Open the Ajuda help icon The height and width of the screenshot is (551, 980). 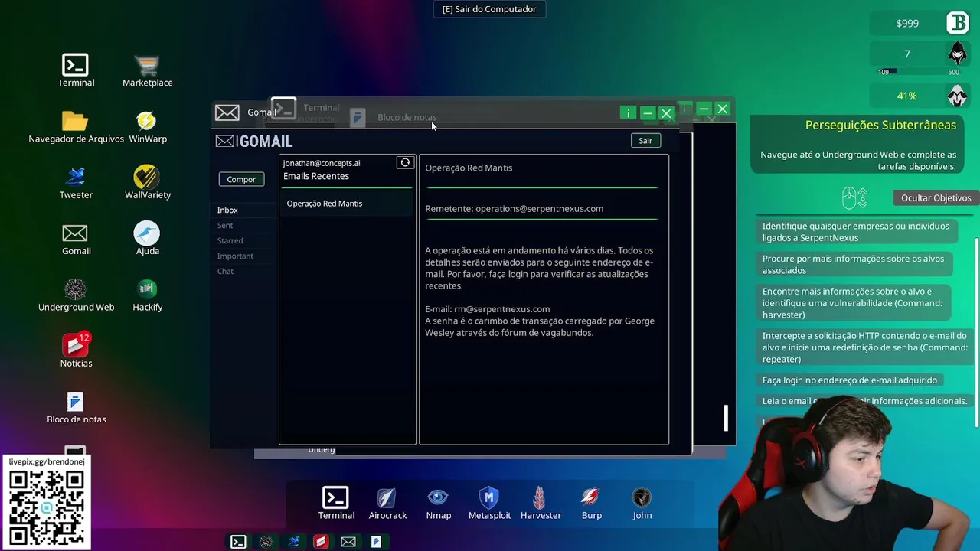point(147,239)
